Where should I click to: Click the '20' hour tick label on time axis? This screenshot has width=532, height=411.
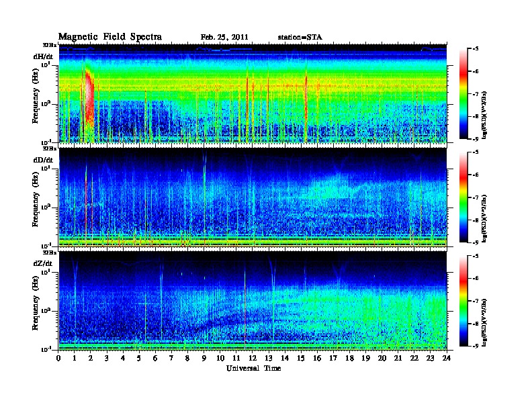(382, 358)
